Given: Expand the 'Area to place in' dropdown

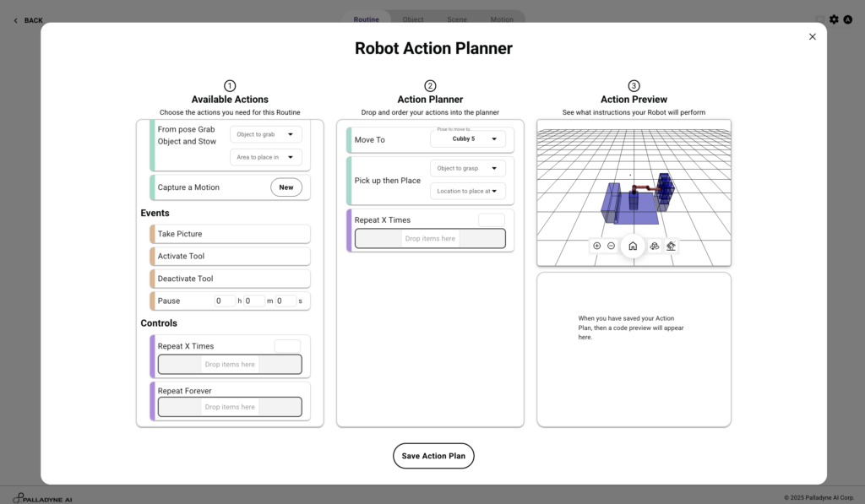Looking at the screenshot, I should tap(265, 157).
